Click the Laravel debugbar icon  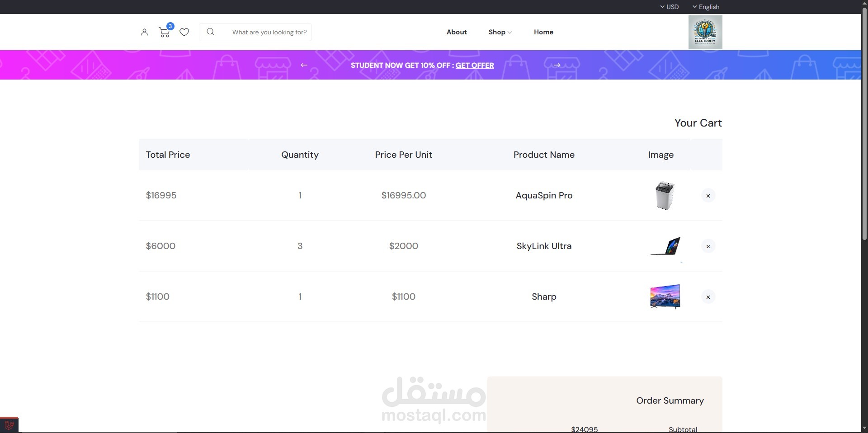click(9, 425)
